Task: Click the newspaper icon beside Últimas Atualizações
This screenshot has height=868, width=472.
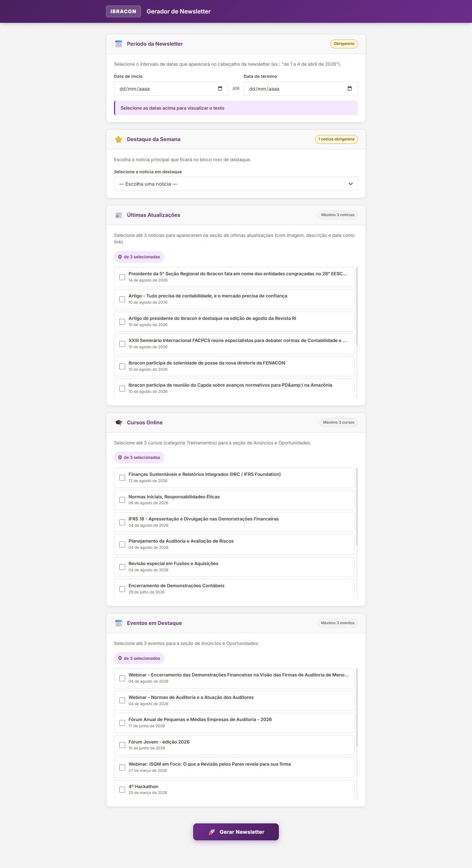Action: (x=119, y=215)
